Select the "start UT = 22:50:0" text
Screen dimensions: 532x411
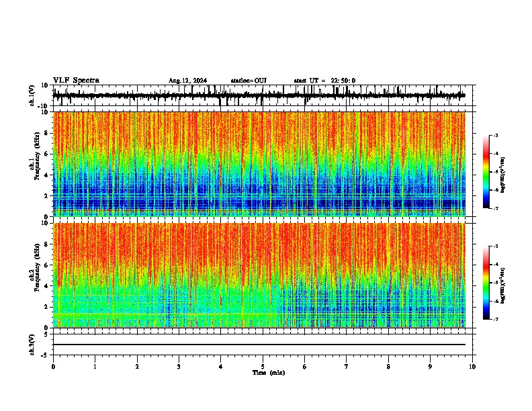point(324,81)
